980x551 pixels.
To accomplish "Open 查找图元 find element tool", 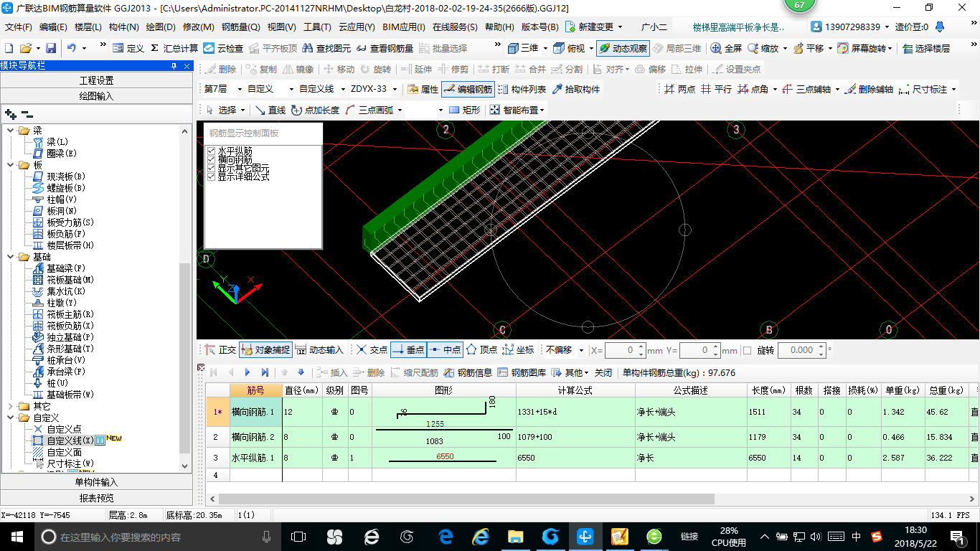I will (x=326, y=48).
